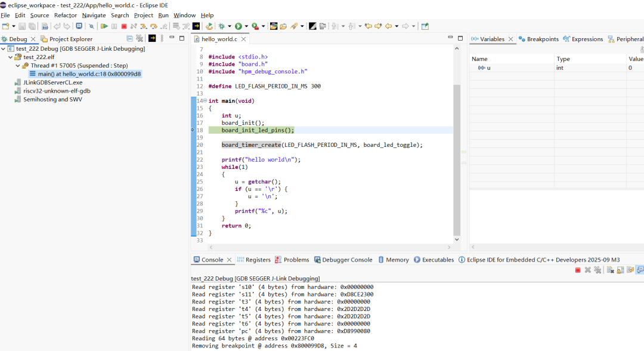Viewport: 644px width, 351px height.
Task: Terminate the debug session from the main toolbar
Action: coord(124,26)
